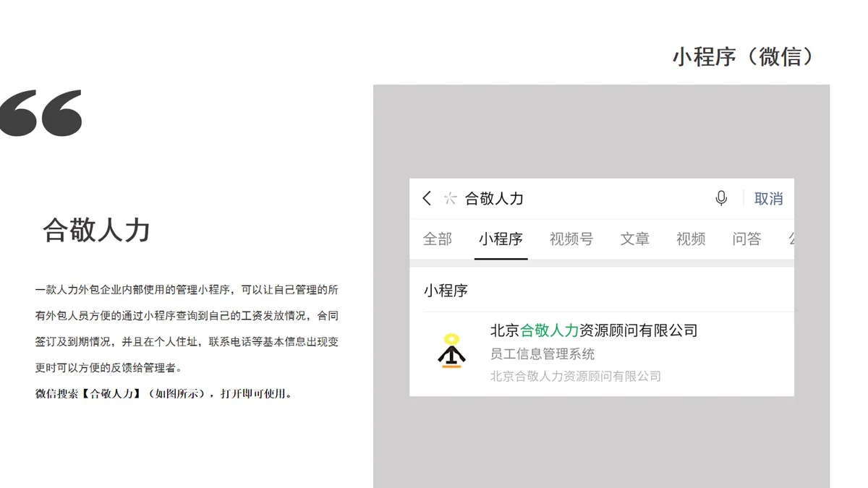Click the paragraph line starting 签订及到期情况
This screenshot has width=868, height=488.
pyautogui.click(x=187, y=342)
